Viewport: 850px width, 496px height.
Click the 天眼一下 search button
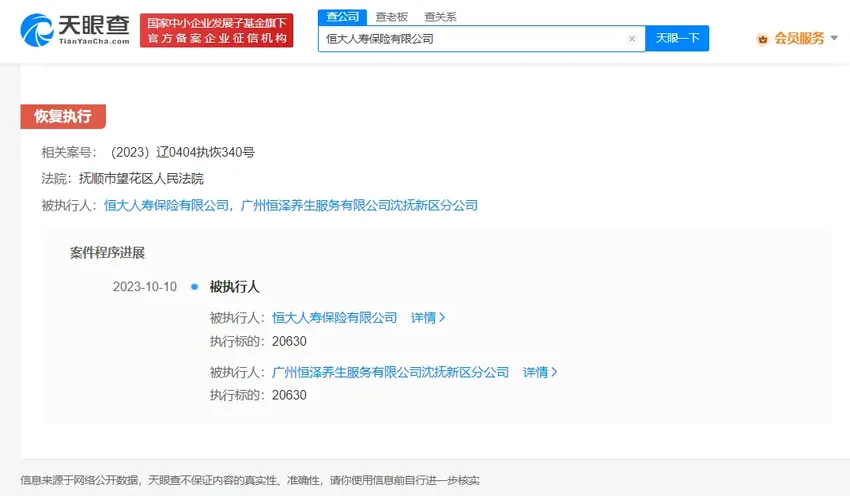[x=677, y=38]
